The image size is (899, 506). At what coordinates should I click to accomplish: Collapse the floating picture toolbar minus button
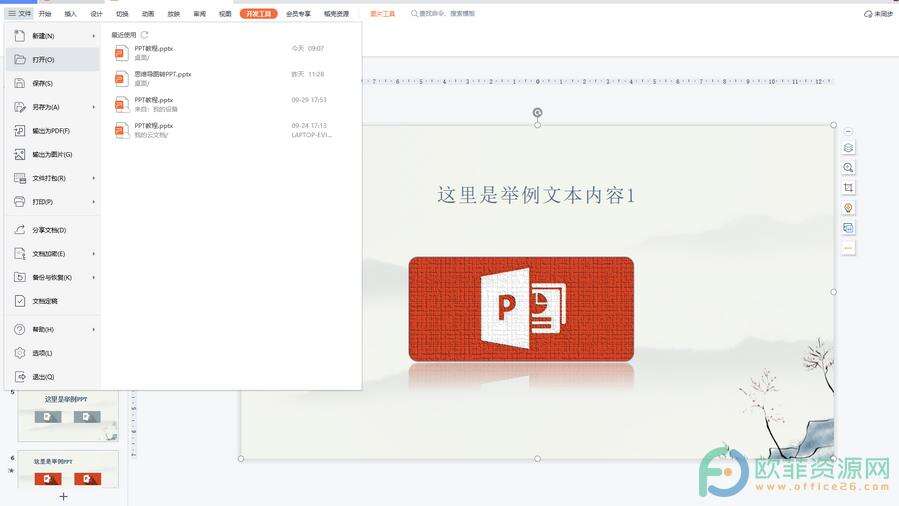(849, 131)
